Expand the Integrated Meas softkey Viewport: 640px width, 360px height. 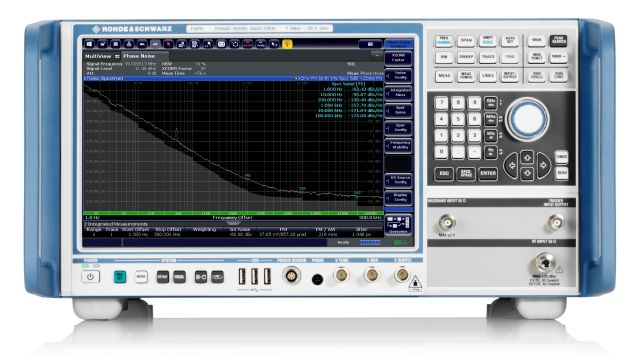point(398,93)
